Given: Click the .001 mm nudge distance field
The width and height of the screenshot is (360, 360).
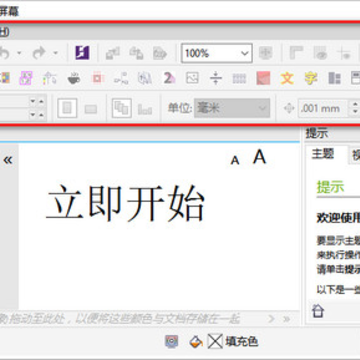Looking at the screenshot, I should pos(323,108).
